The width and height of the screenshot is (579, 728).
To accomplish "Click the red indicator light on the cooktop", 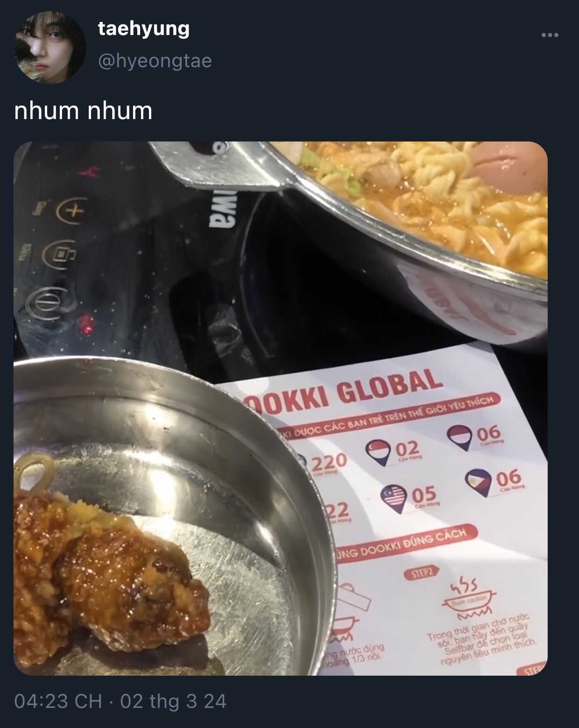I will pos(86,322).
